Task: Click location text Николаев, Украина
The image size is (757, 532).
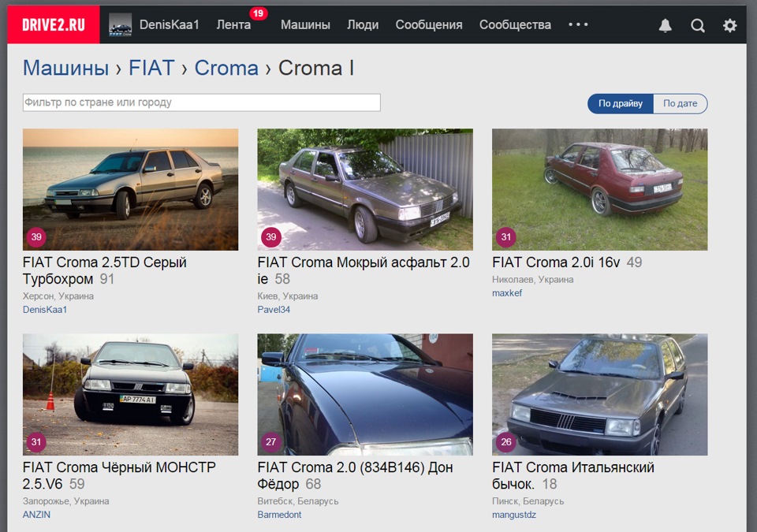Action: tap(532, 279)
